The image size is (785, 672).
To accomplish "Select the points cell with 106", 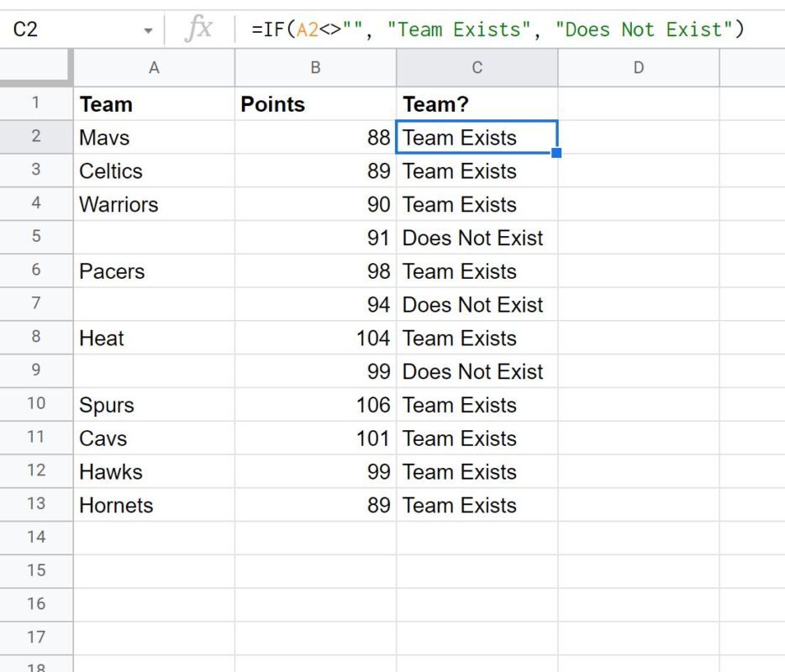I will (315, 404).
